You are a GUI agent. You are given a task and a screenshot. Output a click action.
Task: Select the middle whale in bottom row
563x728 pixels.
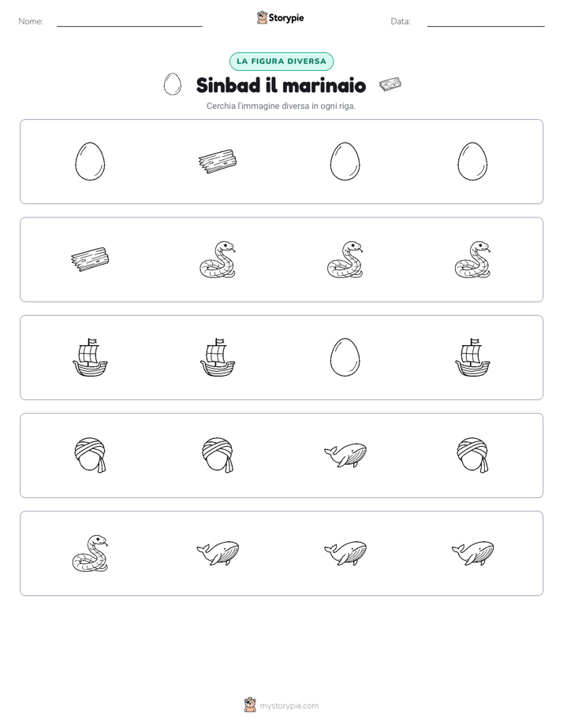[345, 553]
